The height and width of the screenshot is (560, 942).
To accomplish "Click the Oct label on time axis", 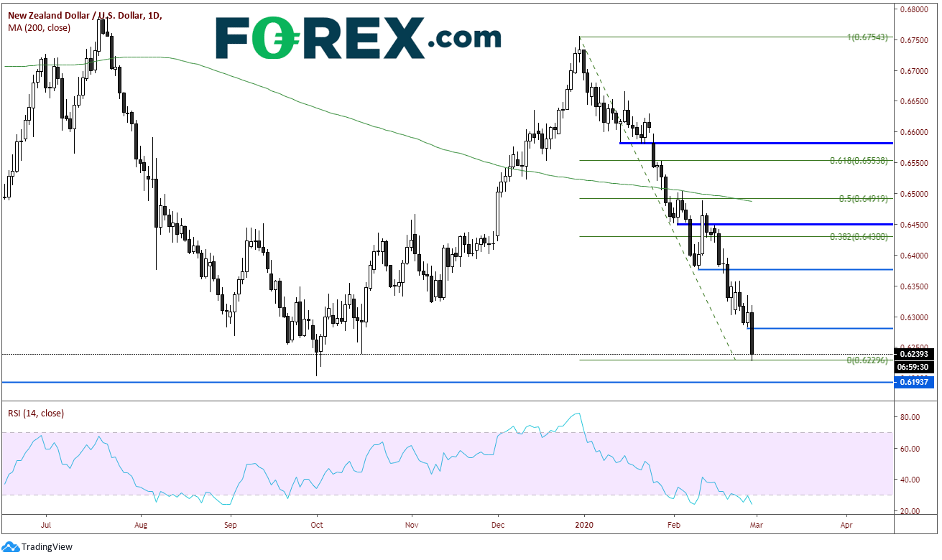I will tap(317, 525).
